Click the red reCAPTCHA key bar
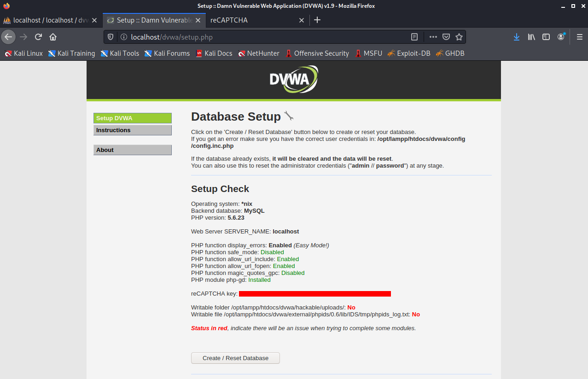 pos(315,294)
